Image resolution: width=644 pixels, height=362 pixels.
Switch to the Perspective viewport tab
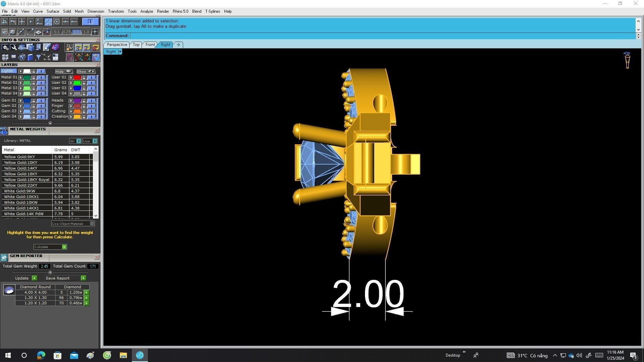(117, 45)
